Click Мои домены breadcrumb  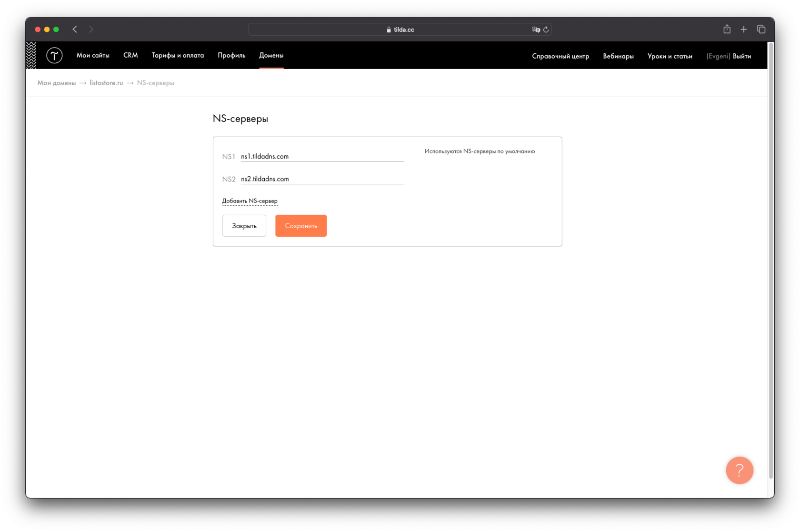(x=57, y=83)
